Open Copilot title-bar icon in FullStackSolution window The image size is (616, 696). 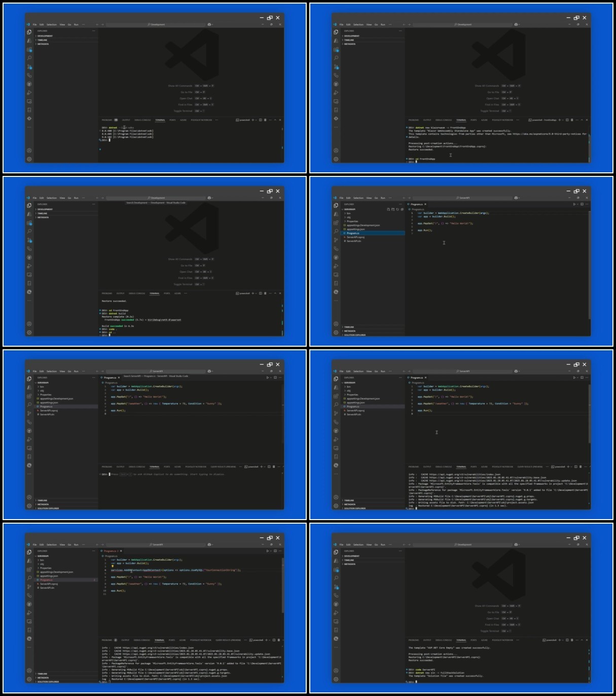click(x=516, y=544)
